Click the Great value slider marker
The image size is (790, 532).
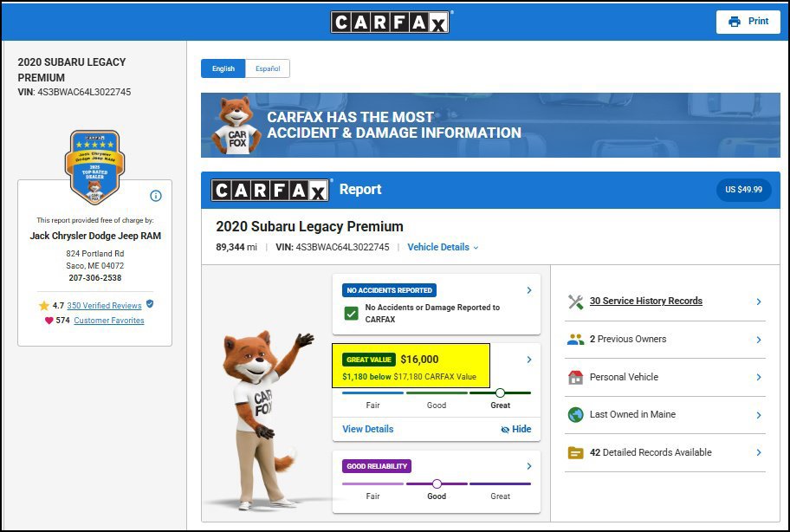500,393
